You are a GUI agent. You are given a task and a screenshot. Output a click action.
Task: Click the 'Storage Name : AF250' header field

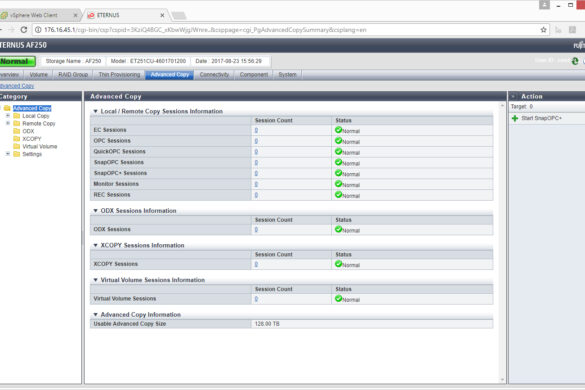pyautogui.click(x=73, y=61)
